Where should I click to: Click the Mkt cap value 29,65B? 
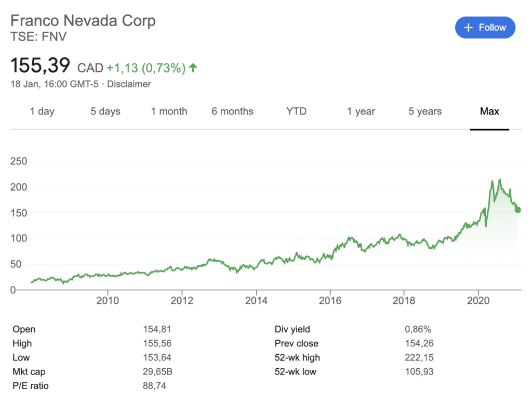(159, 371)
